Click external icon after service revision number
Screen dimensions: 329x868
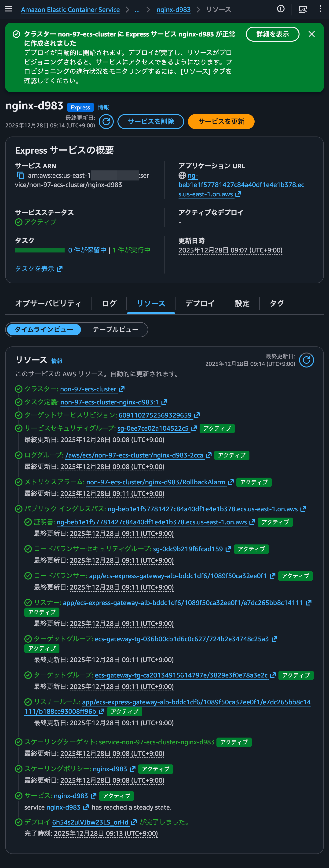pos(197,415)
